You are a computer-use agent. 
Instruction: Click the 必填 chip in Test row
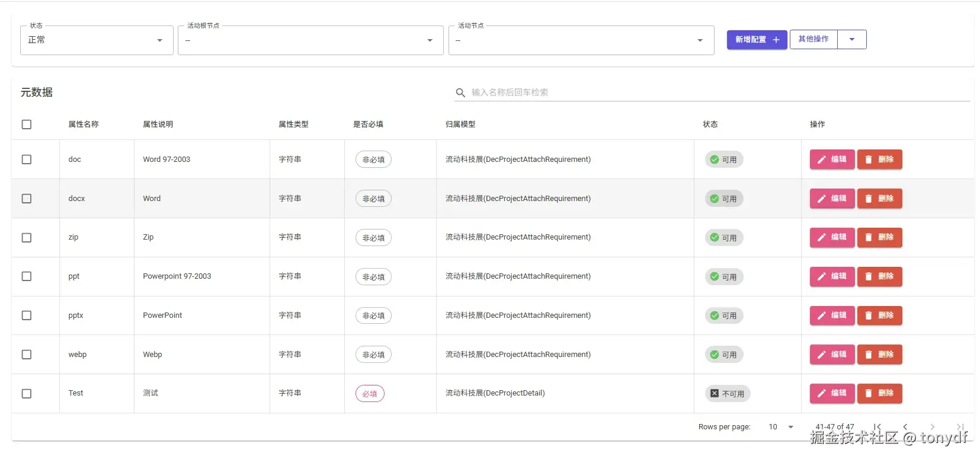370,394
